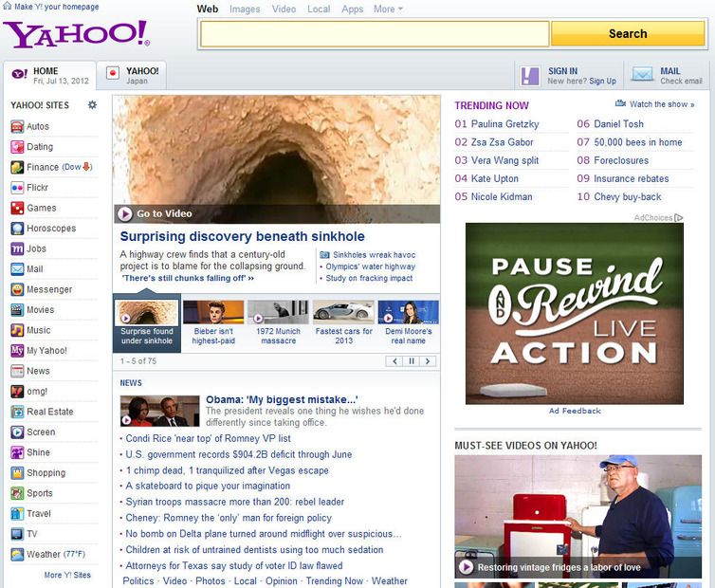715x588 pixels.
Task: Click the My Yahoo! icon
Action: click(x=17, y=351)
